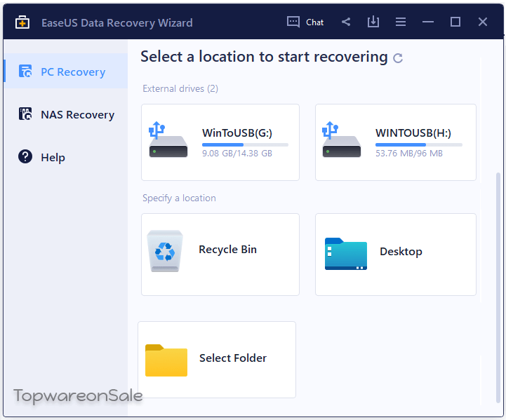The width and height of the screenshot is (506, 420).
Task: Click WinToUSB(G:) usage progress bar
Action: (245, 144)
